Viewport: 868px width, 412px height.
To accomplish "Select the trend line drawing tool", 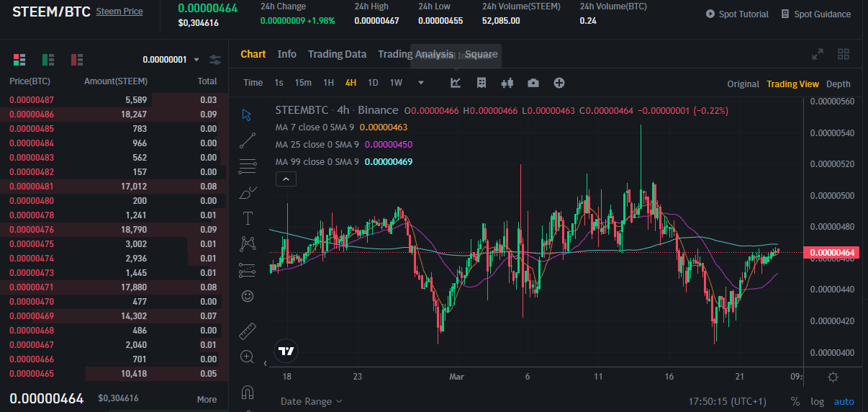I will 248,140.
